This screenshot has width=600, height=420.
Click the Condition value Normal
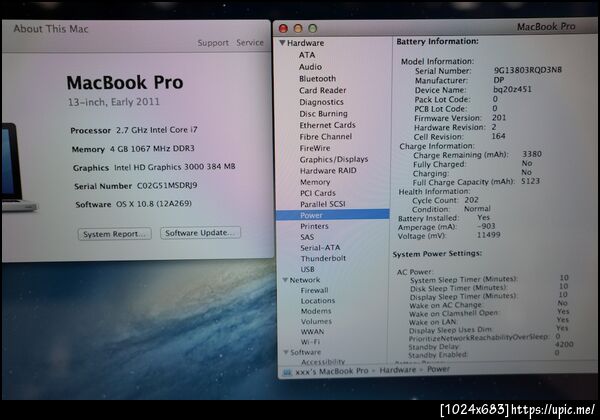(x=477, y=209)
